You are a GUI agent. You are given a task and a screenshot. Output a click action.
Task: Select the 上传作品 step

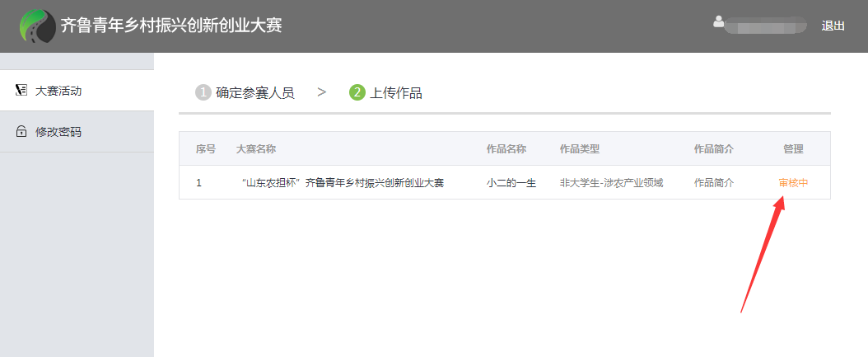396,92
